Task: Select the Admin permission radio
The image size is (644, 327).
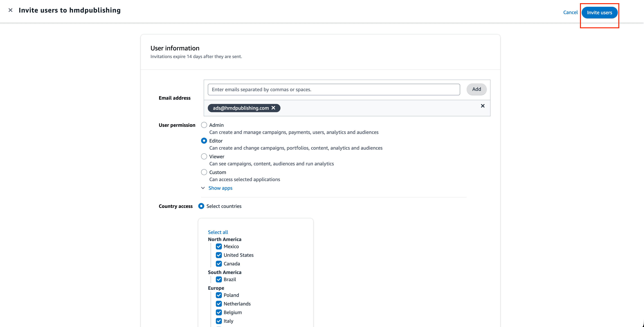Action: coord(204,125)
